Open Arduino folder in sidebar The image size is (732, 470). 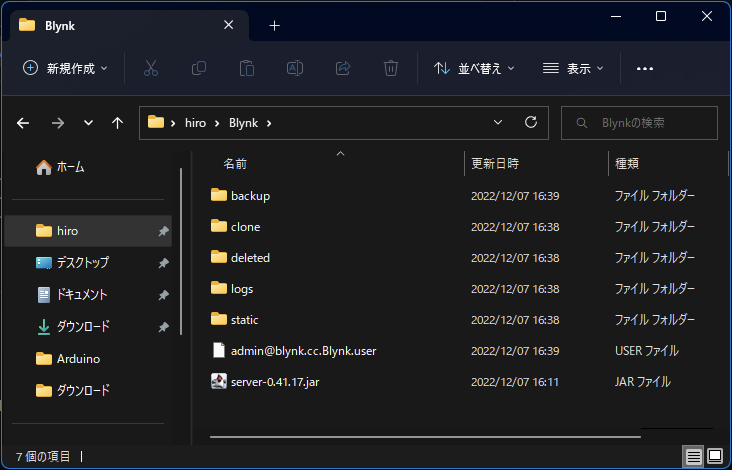tap(68, 359)
